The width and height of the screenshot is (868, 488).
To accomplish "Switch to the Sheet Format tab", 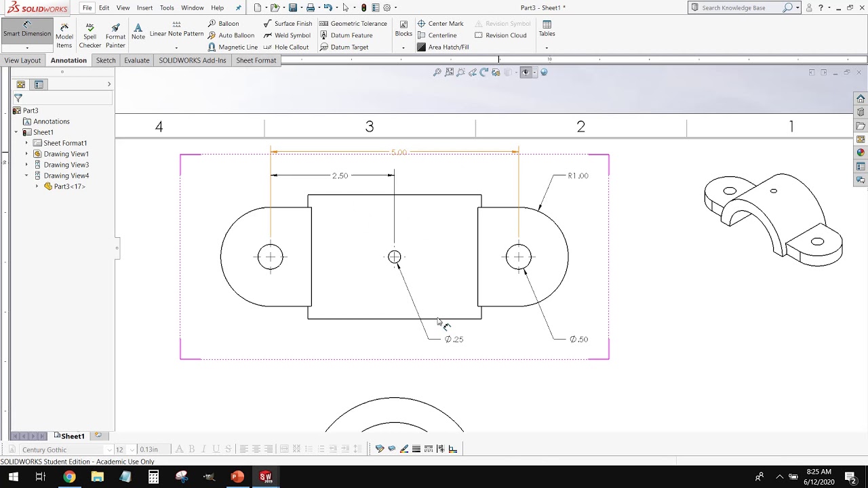I will pos(256,60).
